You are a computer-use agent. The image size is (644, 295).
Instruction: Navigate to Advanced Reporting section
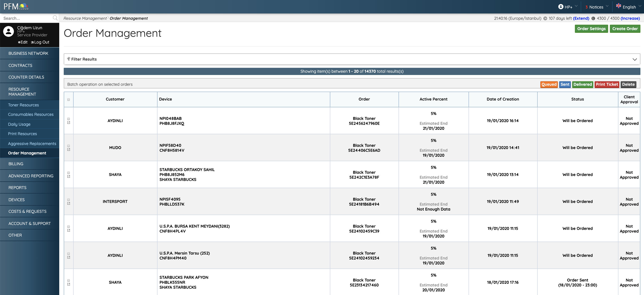tap(31, 176)
